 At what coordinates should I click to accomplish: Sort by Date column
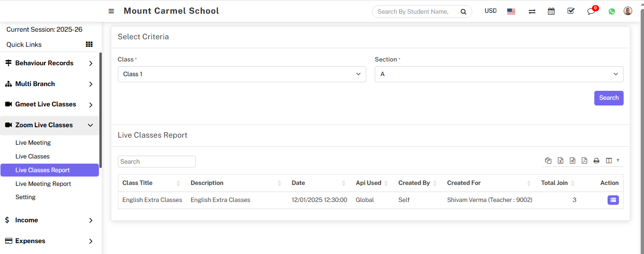point(319,183)
